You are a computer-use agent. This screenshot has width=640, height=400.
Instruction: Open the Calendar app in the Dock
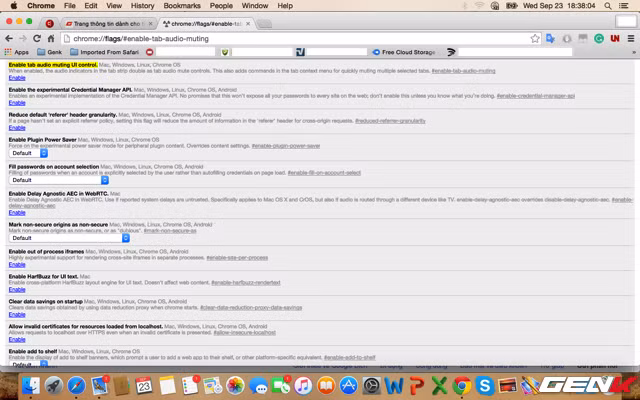[x=144, y=385]
